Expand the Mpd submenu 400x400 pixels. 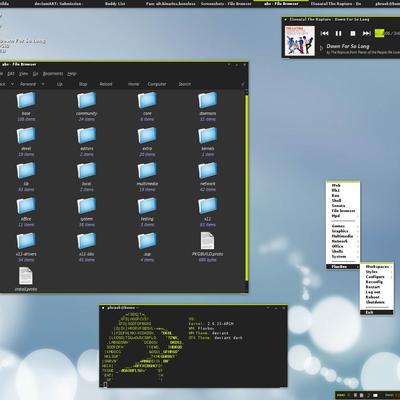(x=343, y=216)
